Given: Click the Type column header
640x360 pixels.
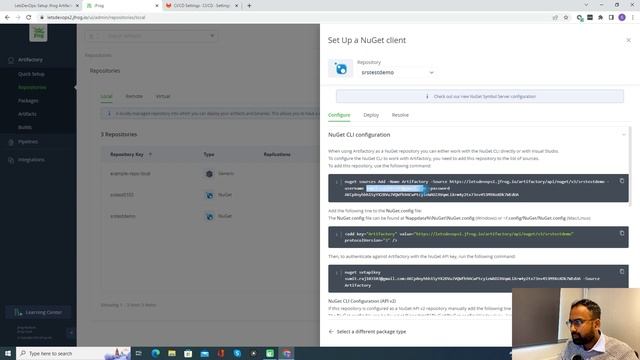Looking at the screenshot, I should click(x=209, y=154).
